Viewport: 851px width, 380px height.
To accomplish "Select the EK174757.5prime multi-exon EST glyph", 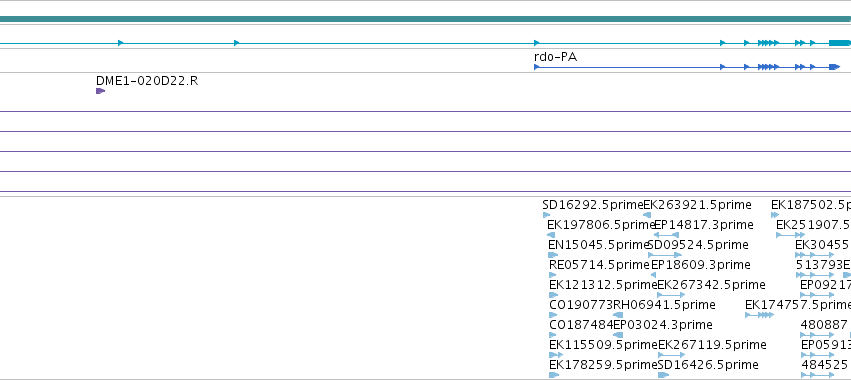I will coord(759,315).
